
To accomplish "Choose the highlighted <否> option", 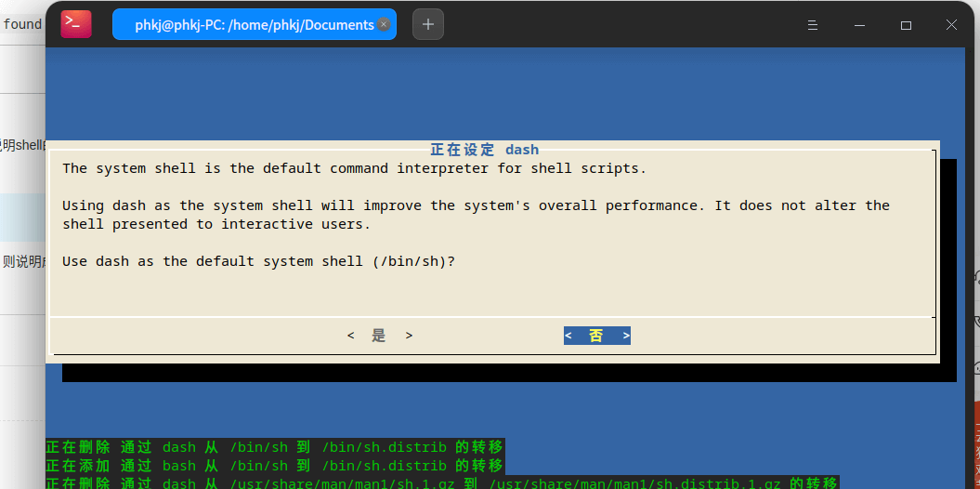I will [596, 336].
